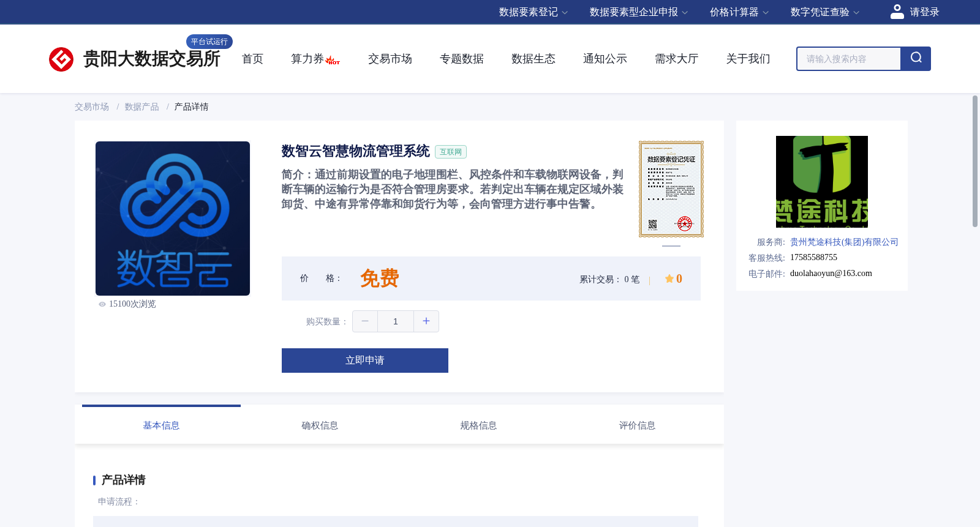Click the 申请流程 label

pyautogui.click(x=119, y=502)
